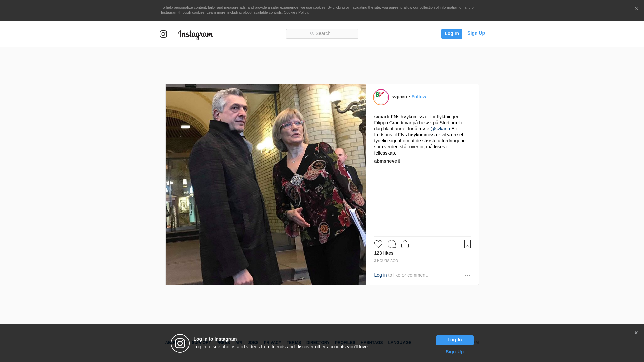The height and width of the screenshot is (362, 644).
Task: Open the @svkarin mention in caption
Action: click(x=440, y=129)
